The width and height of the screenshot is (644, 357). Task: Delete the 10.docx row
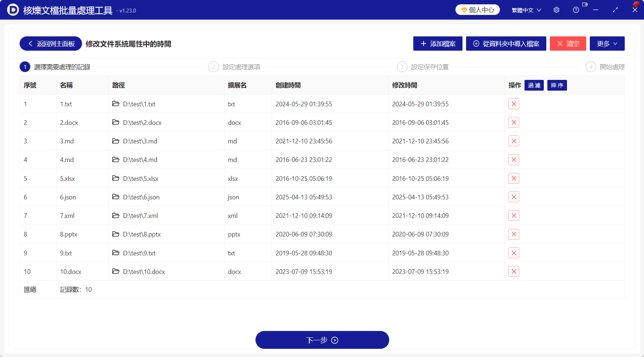(x=513, y=271)
